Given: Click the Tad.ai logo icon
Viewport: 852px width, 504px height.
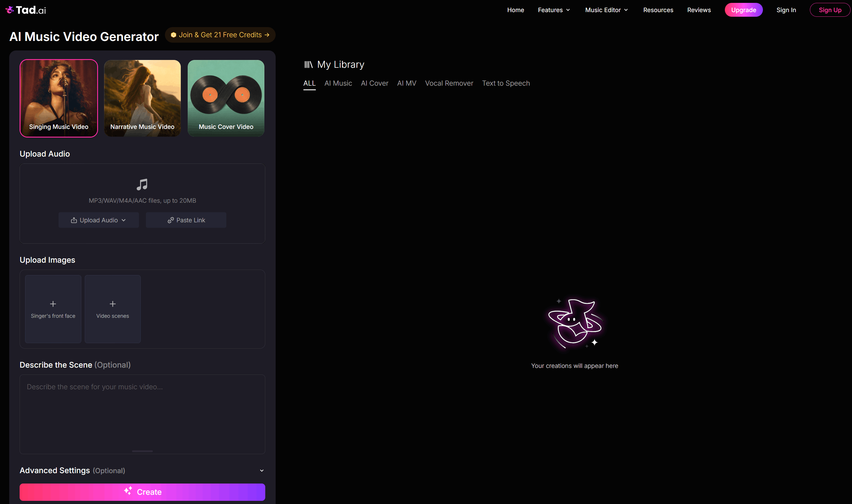Looking at the screenshot, I should (10, 10).
